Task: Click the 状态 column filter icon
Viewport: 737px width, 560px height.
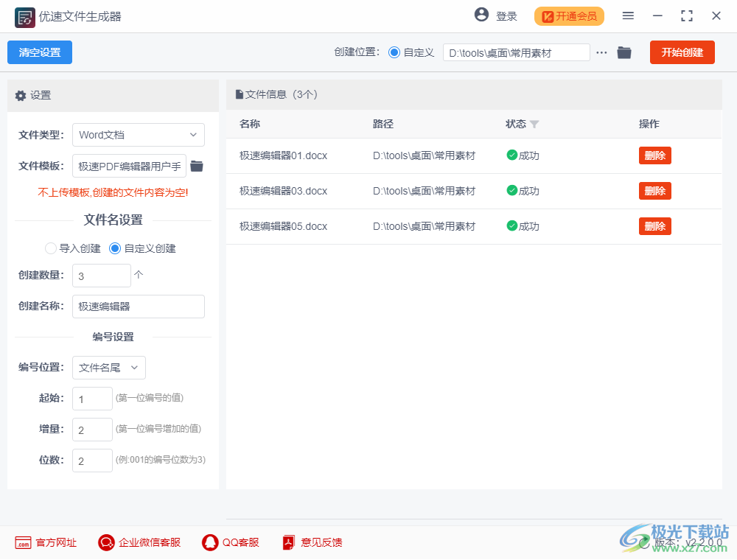Action: click(x=534, y=125)
